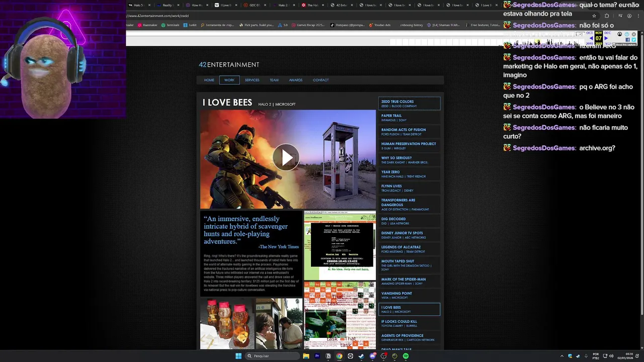Open the Windows Start menu
The width and height of the screenshot is (644, 362).
coord(238,356)
